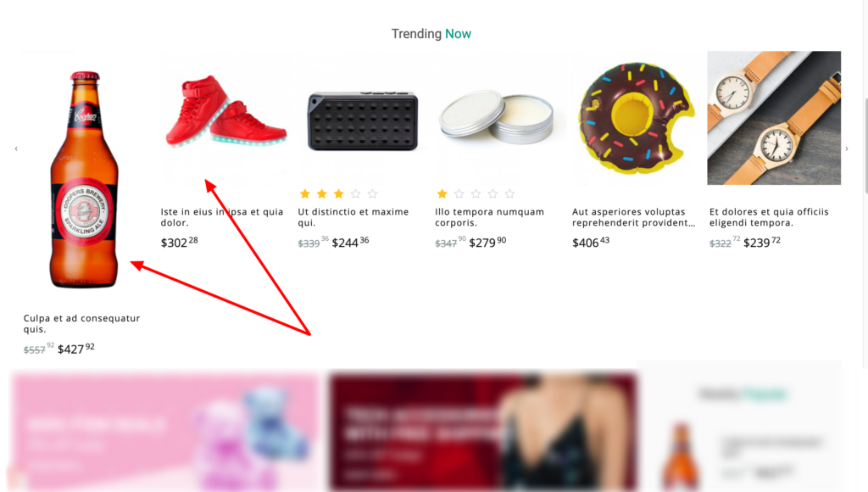Viewport: 868px width, 492px height.
Task: Open 'Culpa et ad consequatur quis.' product link
Action: tap(82, 323)
